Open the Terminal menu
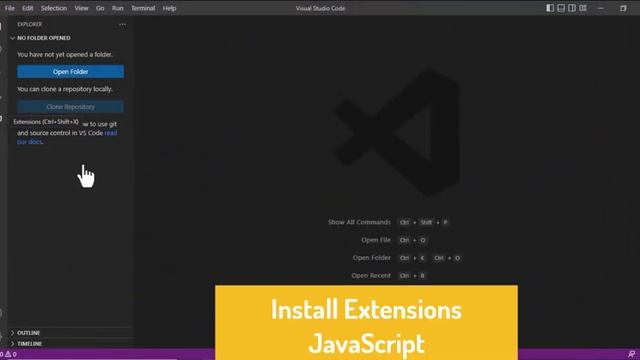This screenshot has width=640, height=360. [143, 8]
